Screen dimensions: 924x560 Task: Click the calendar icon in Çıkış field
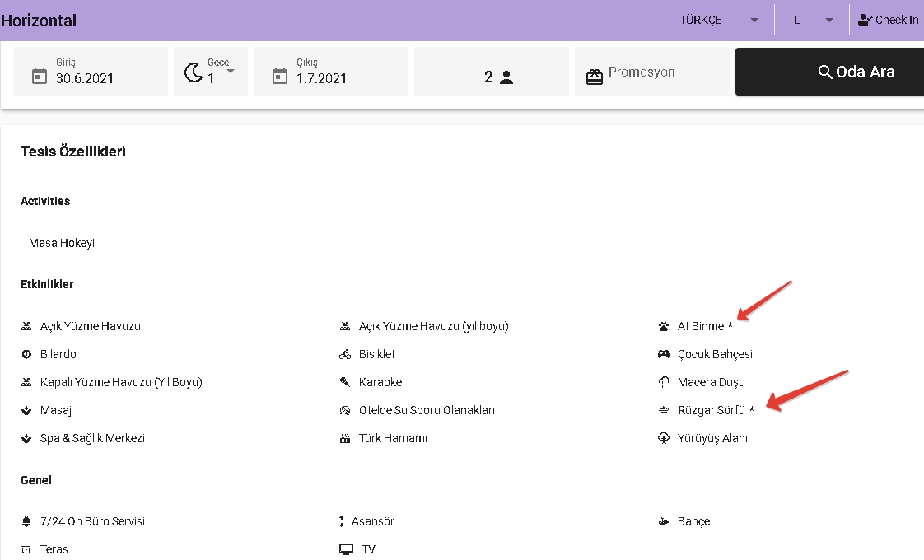click(280, 77)
